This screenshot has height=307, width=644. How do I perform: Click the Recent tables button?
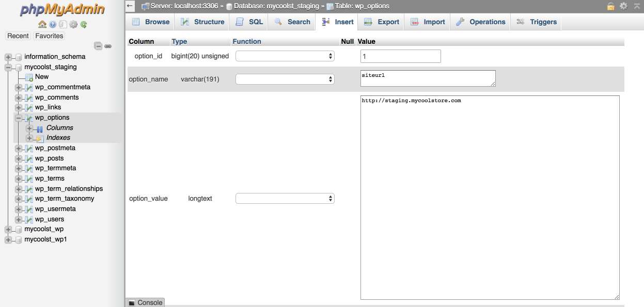pyautogui.click(x=18, y=36)
